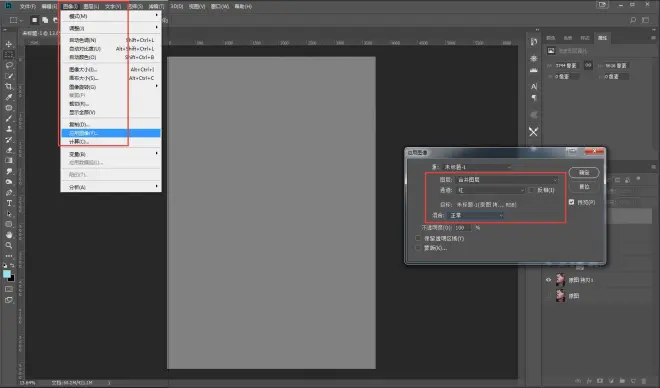Screen dimensions: 660x388
Task: Select the Eraser tool
Action: (8, 150)
